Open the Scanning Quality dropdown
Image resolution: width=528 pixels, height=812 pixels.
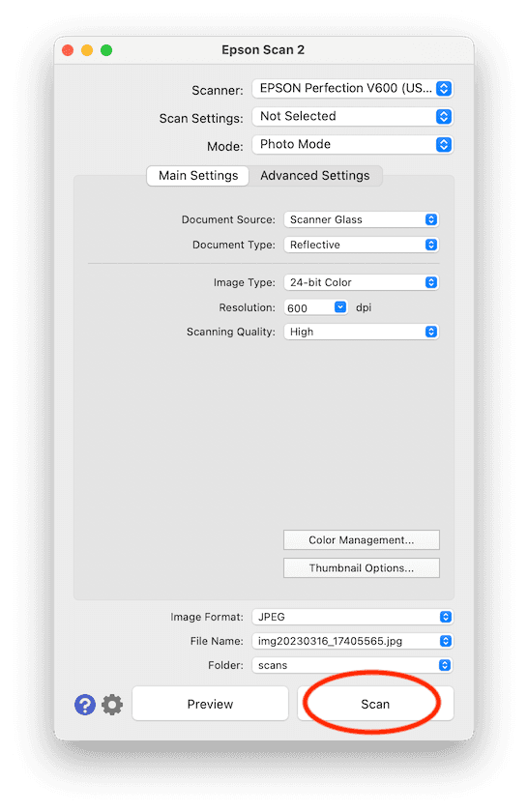[x=361, y=332]
